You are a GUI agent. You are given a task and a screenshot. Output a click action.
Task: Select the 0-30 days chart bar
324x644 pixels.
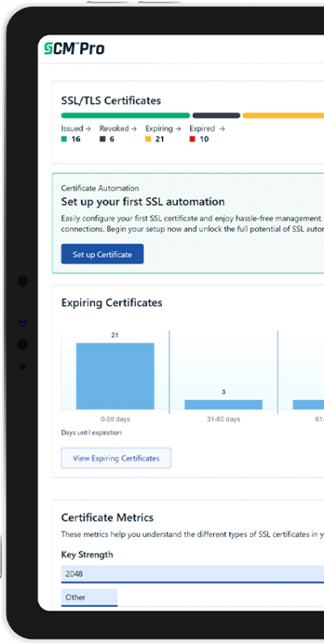[115, 376]
